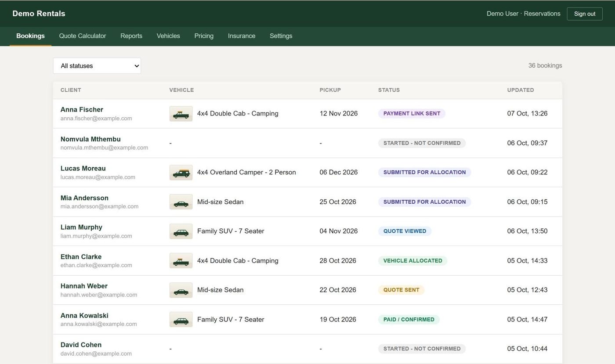Open Nomvula Mthembu's booking
The width and height of the screenshot is (615, 364).
tap(307, 143)
